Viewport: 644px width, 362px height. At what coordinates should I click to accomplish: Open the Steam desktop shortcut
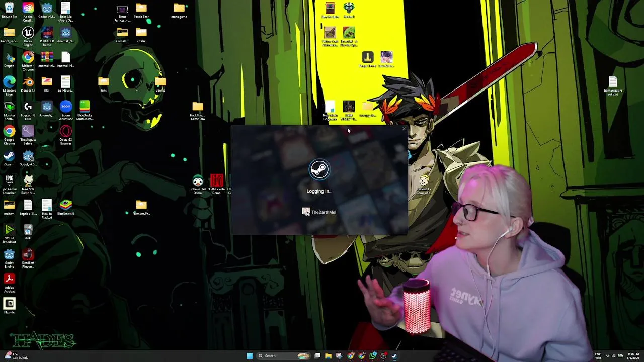(9, 158)
